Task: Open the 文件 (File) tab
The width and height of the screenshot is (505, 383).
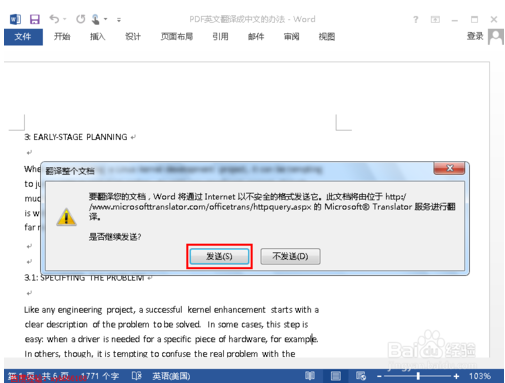Action: tap(23, 37)
